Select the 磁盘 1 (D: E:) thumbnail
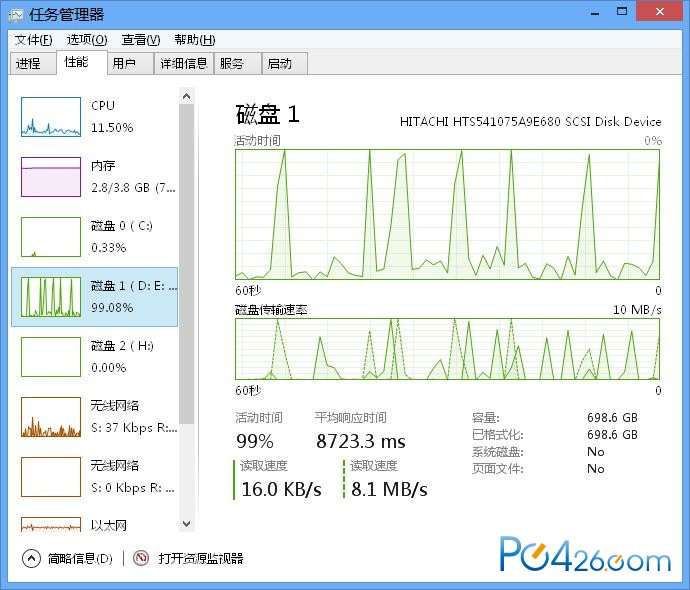 click(51, 297)
